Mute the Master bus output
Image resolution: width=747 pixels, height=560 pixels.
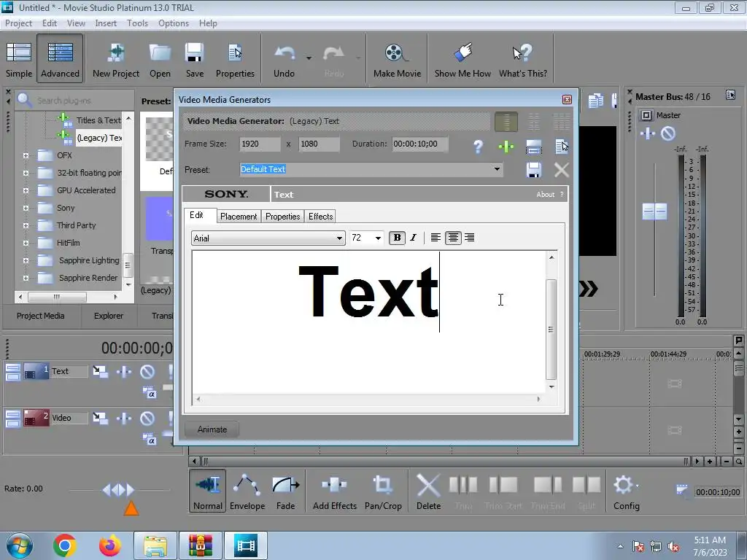tap(668, 134)
